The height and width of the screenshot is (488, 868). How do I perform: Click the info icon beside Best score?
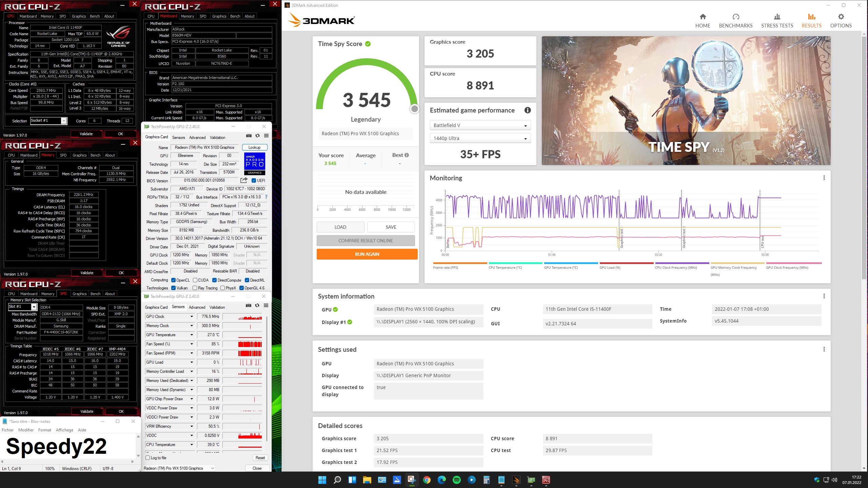click(x=407, y=155)
